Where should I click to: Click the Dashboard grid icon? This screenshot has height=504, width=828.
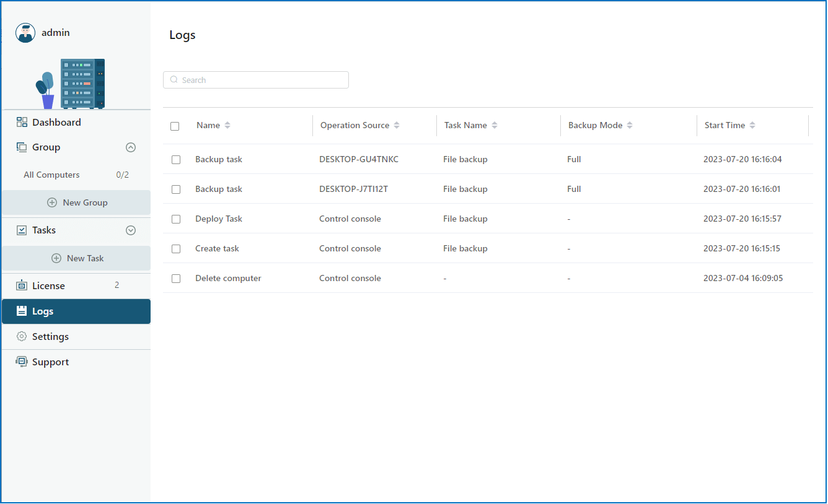tap(22, 122)
